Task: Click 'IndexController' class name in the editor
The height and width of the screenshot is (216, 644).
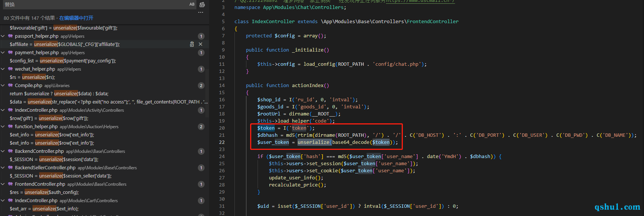Action: coord(273,21)
